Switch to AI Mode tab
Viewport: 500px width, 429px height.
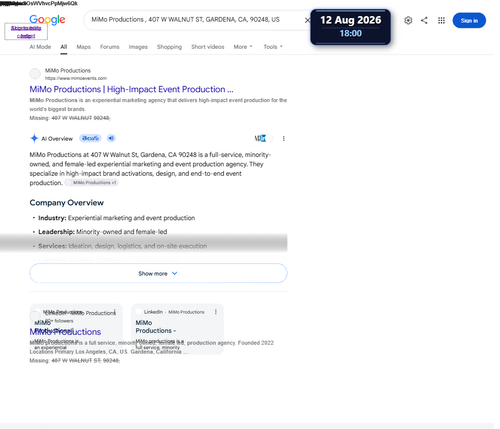[40, 47]
